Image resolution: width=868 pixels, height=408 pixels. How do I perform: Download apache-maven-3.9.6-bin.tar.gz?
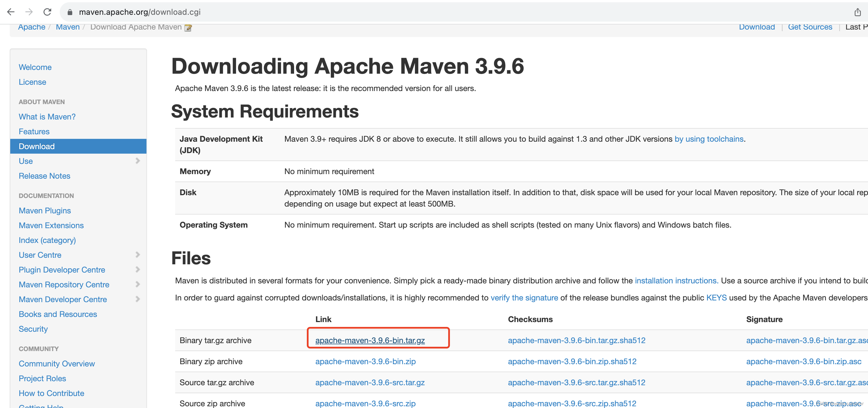coord(370,340)
